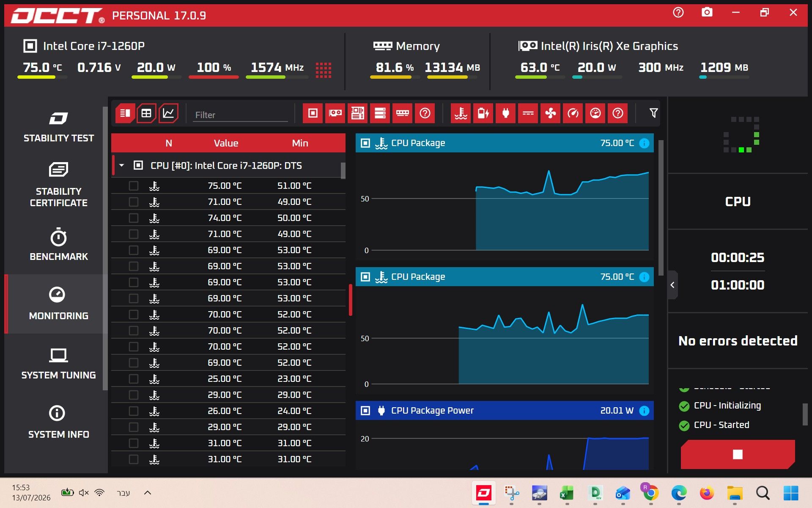Click the Memory 81.6 % usage bar

[x=395, y=77]
